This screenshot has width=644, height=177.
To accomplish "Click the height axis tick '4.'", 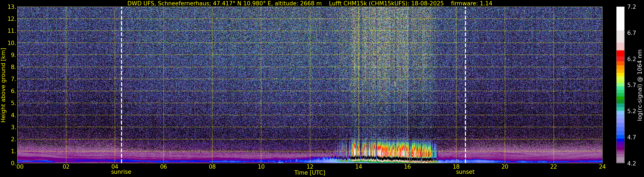I will coord(13,115).
